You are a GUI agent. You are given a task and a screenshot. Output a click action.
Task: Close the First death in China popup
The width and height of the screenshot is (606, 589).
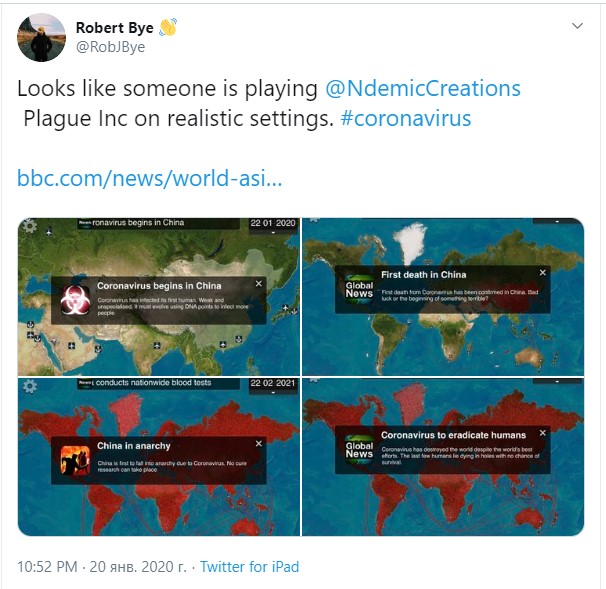pos(543,272)
